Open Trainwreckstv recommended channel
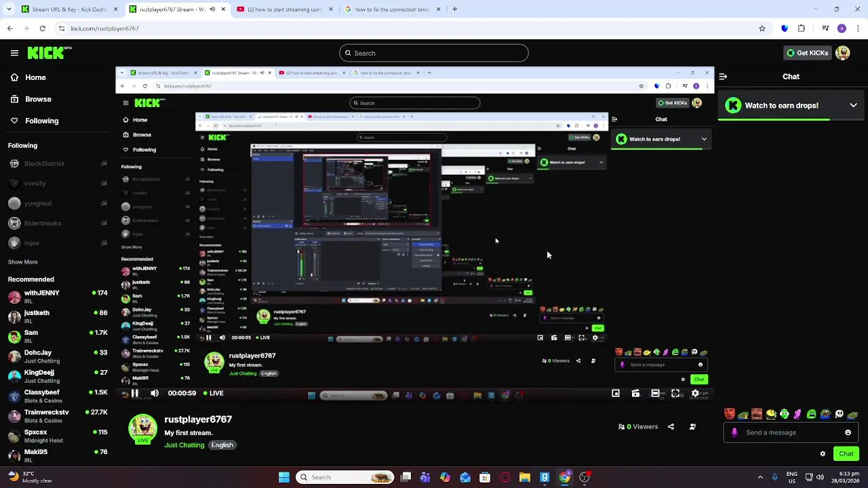The width and height of the screenshot is (868, 488). point(57,415)
